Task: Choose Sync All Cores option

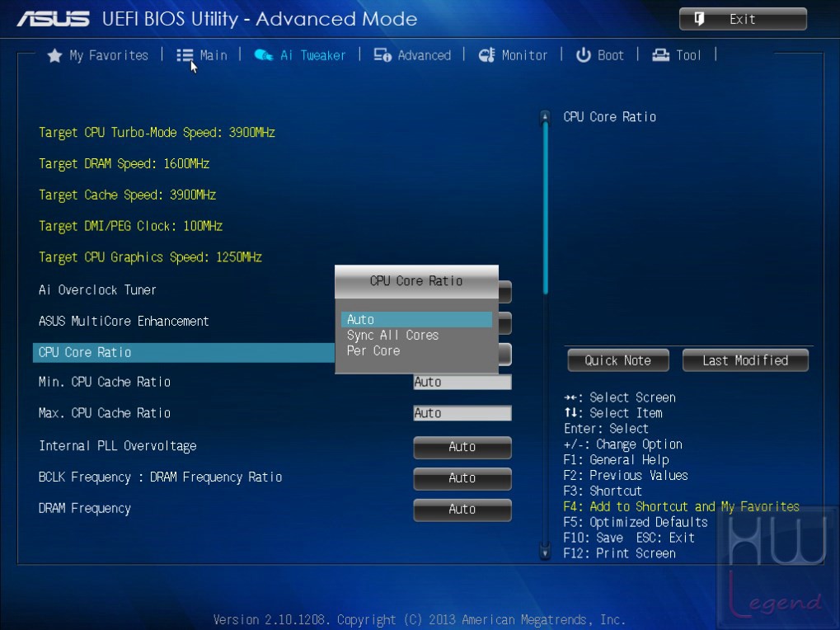Action: tap(417, 336)
